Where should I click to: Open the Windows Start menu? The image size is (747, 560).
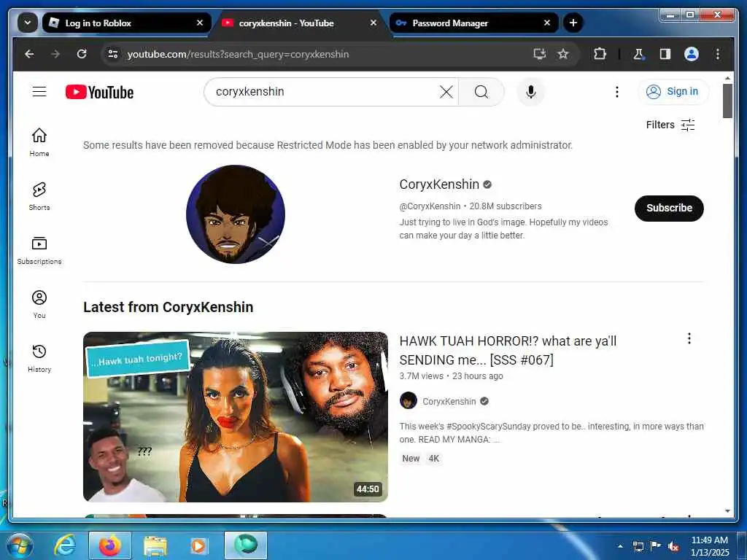(20, 545)
